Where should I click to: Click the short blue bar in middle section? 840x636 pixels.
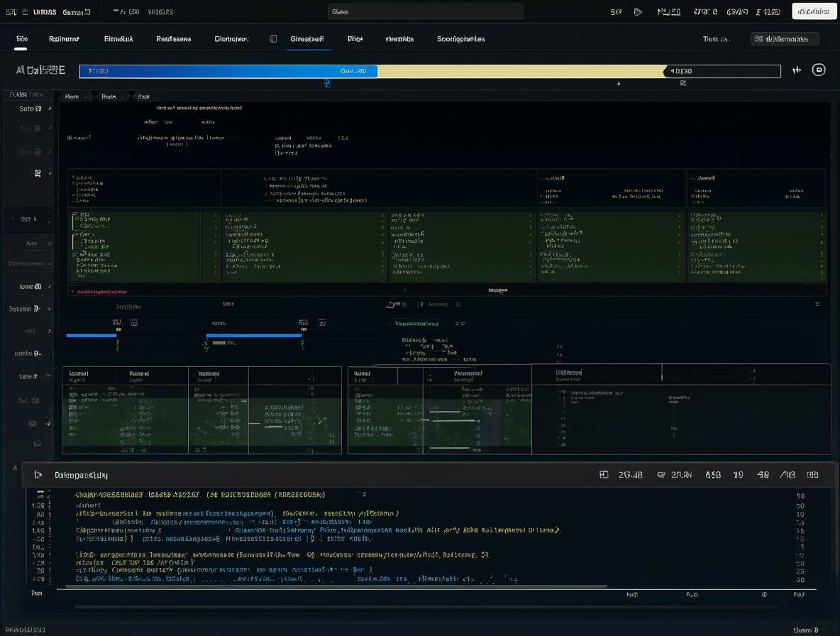tap(92, 336)
